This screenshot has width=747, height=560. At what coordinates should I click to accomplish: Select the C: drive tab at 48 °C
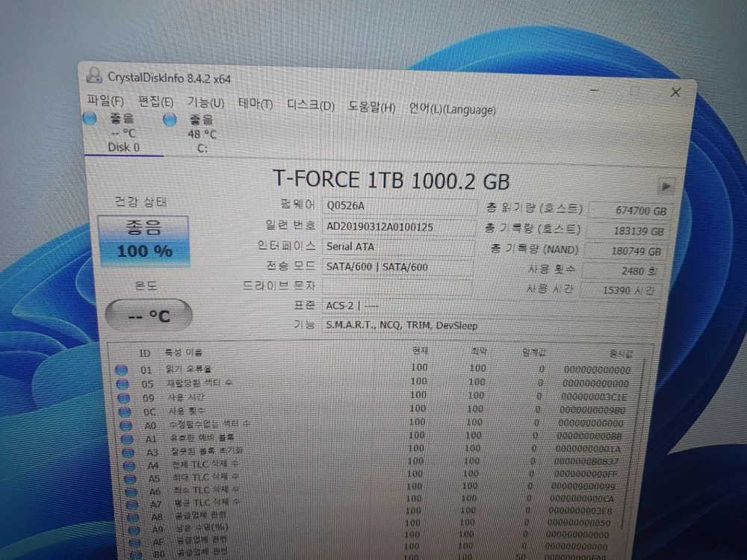(x=202, y=134)
